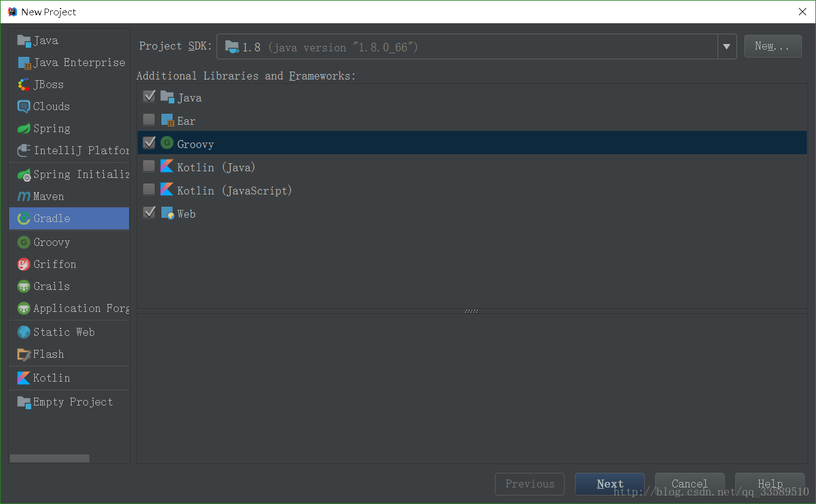
Task: Click the 'Web' framework row text
Action: pos(187,214)
